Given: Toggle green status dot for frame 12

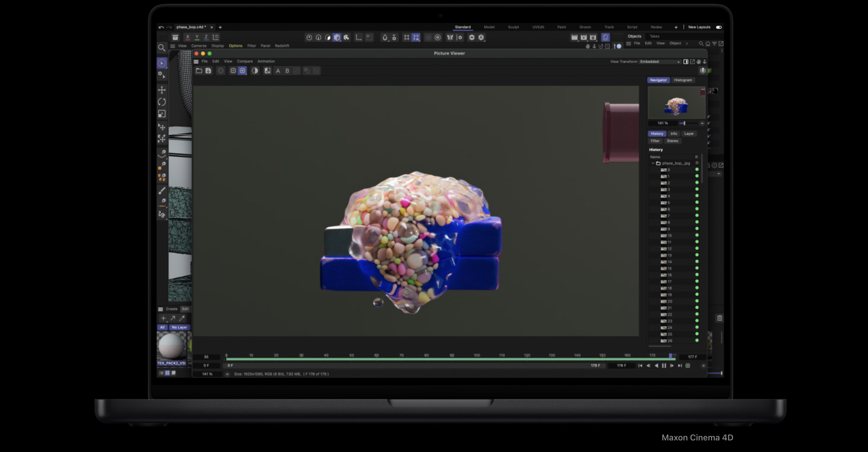Looking at the screenshot, I should pyautogui.click(x=697, y=248).
